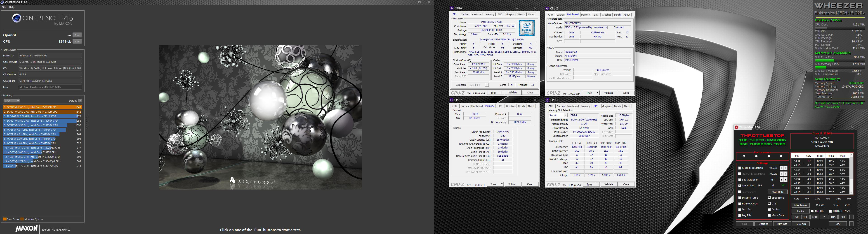
Task: Open ThrottleStop Options
Action: [x=763, y=224]
